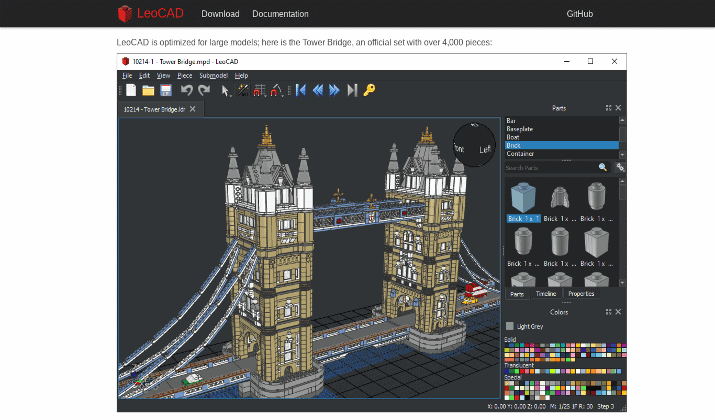715x420 pixels.
Task: Jump to last building step
Action: click(x=352, y=90)
